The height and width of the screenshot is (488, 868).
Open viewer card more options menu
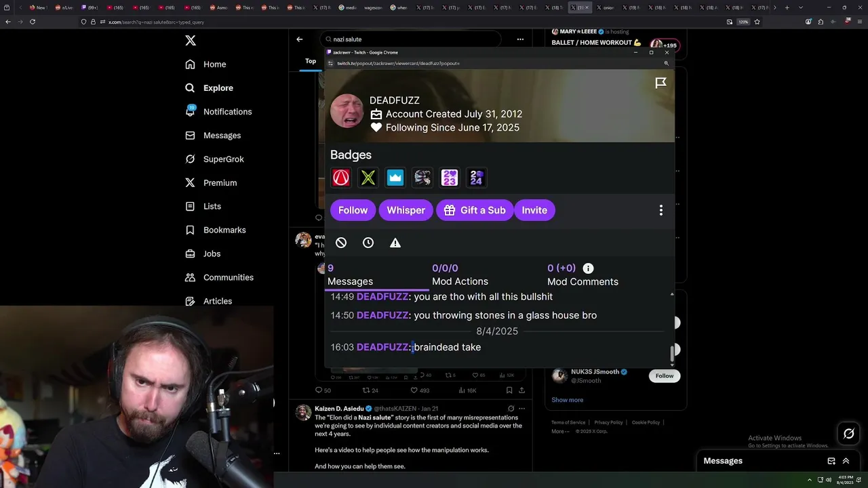(661, 210)
